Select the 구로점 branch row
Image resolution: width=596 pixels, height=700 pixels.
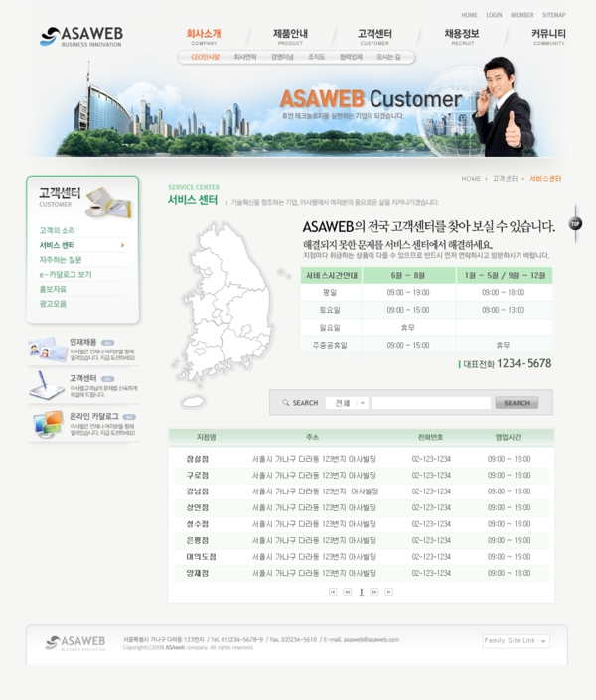click(361, 475)
